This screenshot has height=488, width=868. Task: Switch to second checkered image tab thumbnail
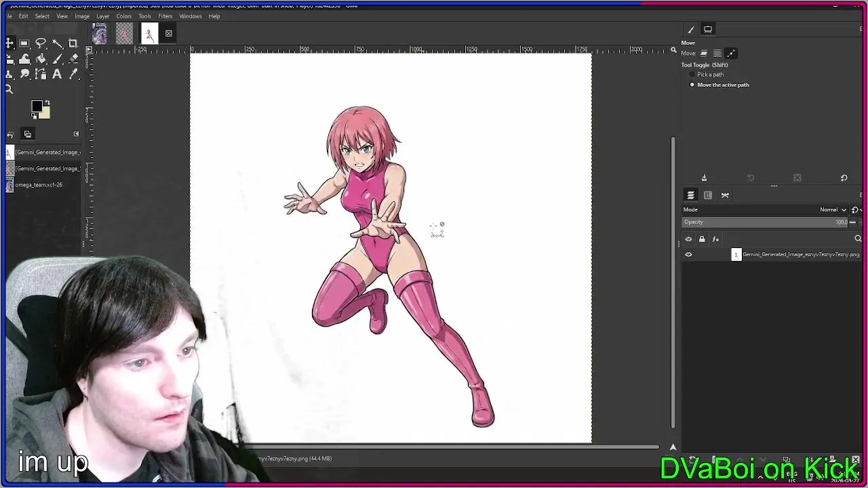[124, 33]
